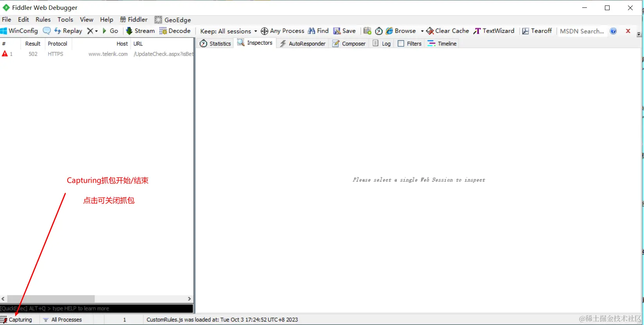
Task: Click Go to resume breakpoints
Action: click(x=110, y=31)
